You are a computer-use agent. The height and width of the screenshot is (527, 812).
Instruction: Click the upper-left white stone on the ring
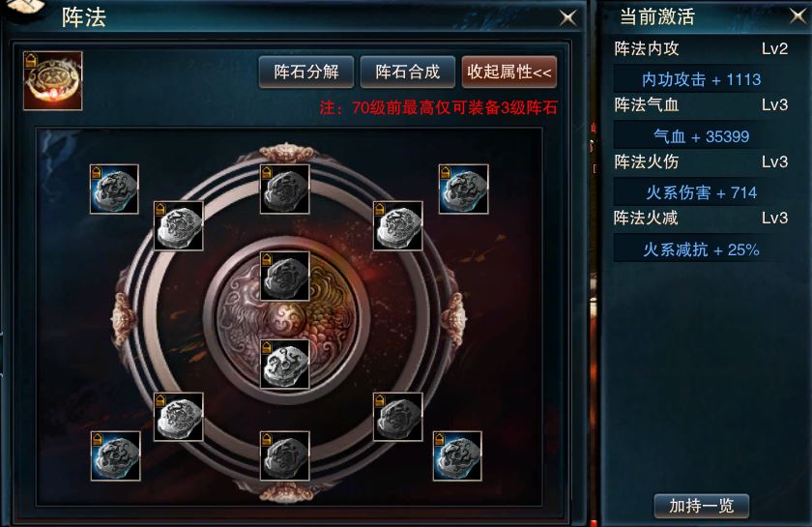179,226
